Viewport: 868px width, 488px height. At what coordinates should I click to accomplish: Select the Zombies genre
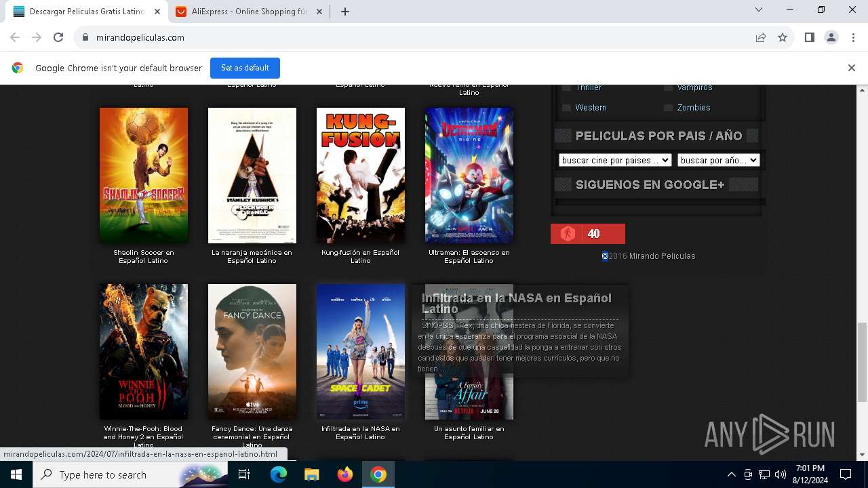click(x=694, y=108)
